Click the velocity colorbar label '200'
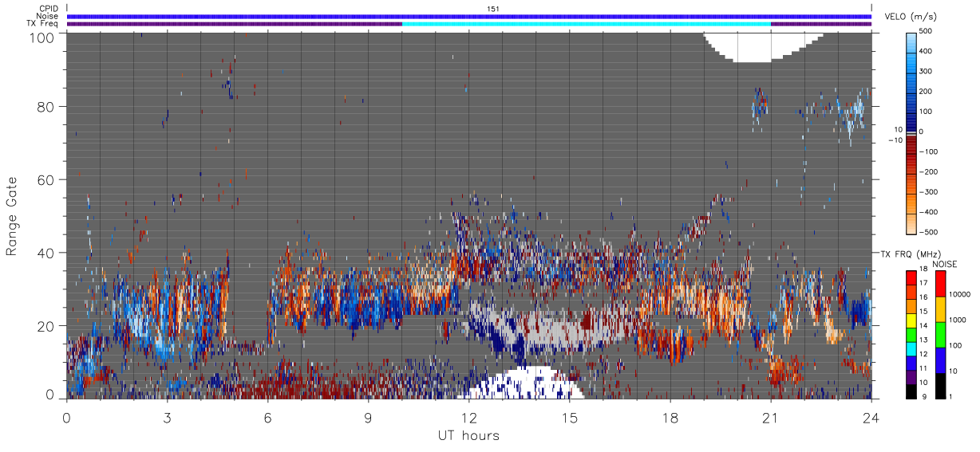This screenshot has height=452, width=980. click(x=927, y=91)
